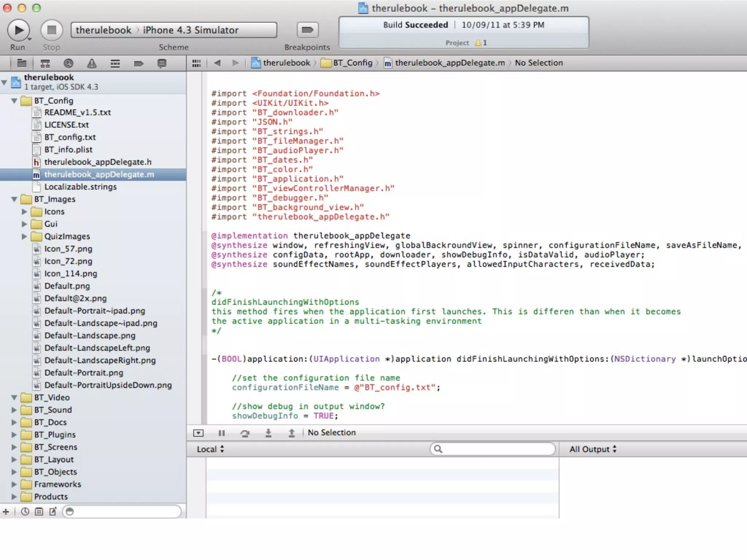Image resolution: width=747 pixels, height=560 pixels.
Task: Open the Project navigator folder icon
Action: (x=22, y=63)
